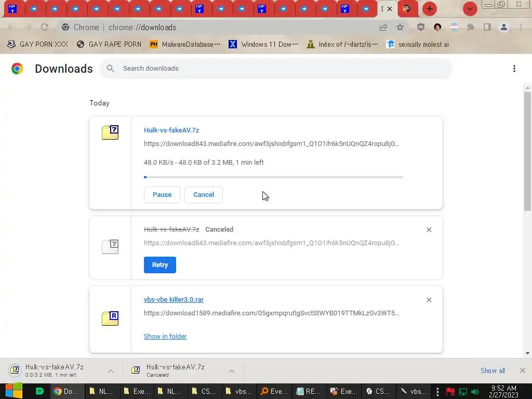
Task: Toggle the browser side panel
Action: pos(487,27)
